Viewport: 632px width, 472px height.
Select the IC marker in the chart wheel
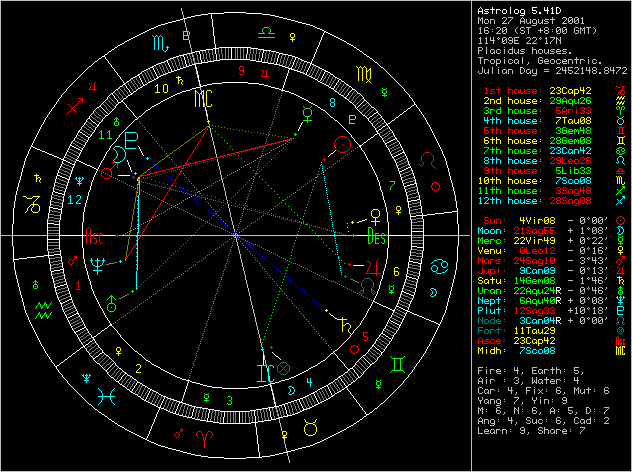(x=264, y=372)
